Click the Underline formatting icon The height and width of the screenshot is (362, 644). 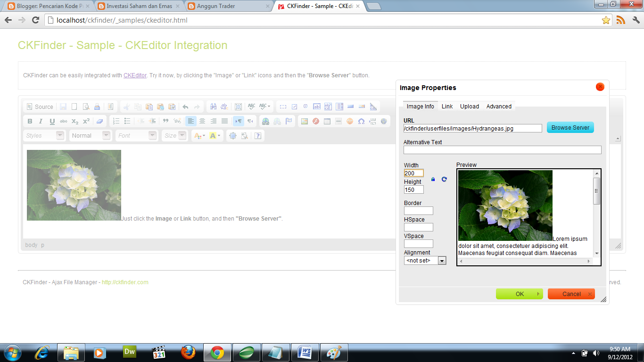52,121
